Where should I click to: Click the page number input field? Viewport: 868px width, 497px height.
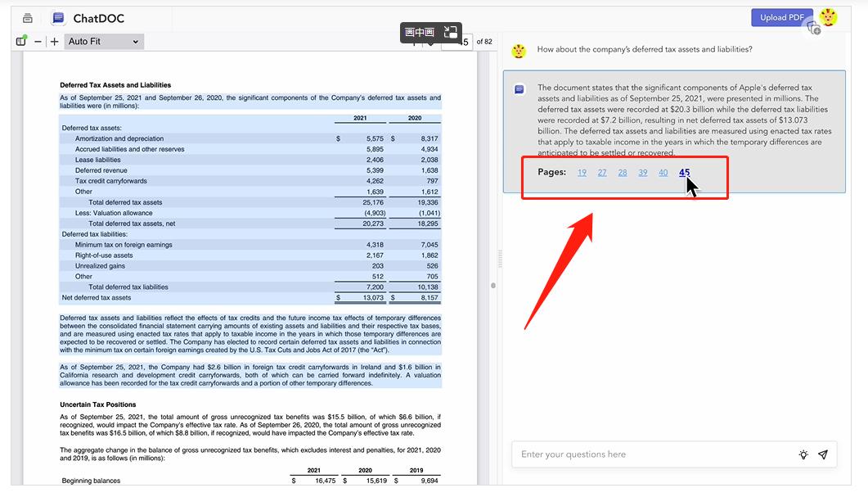(458, 43)
